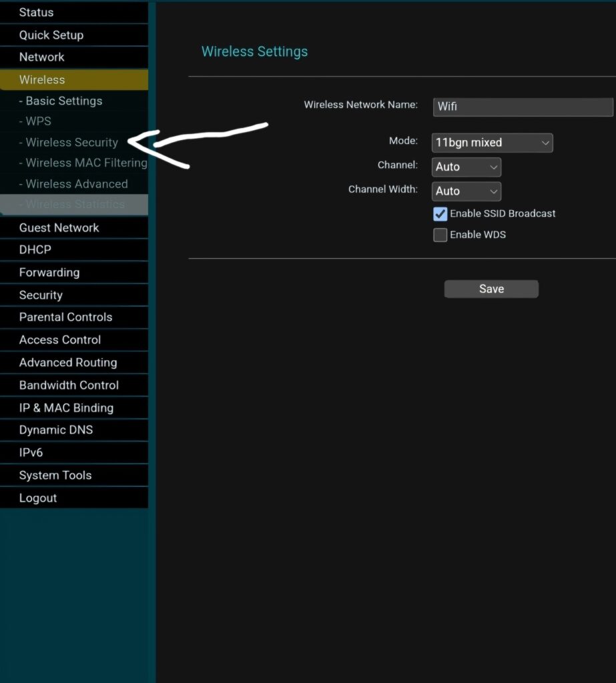Viewport: 616px width, 683px height.
Task: Select Basic Settings under Wireless
Action: [63, 101]
